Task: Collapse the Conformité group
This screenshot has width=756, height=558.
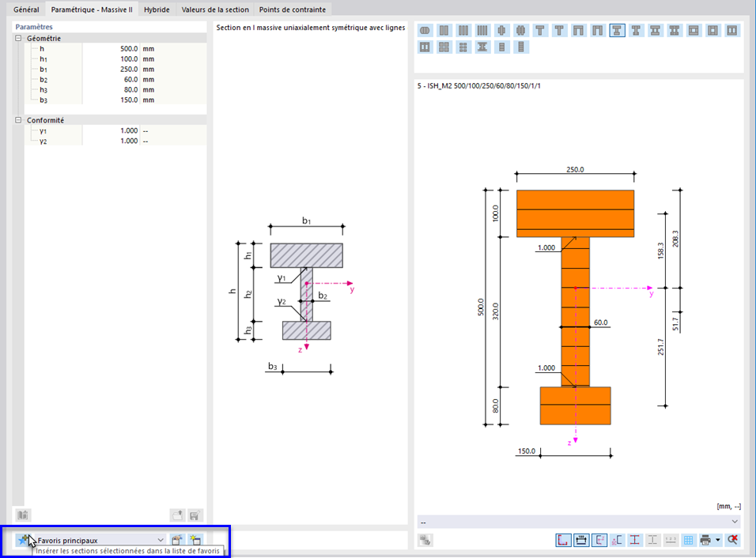Action: coord(18,120)
